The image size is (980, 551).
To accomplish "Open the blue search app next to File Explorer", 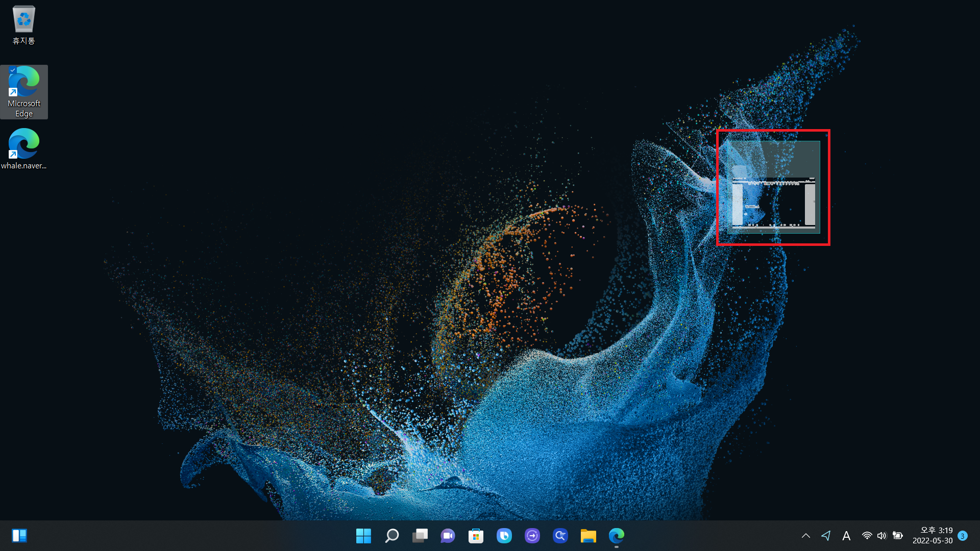I will coord(560,536).
